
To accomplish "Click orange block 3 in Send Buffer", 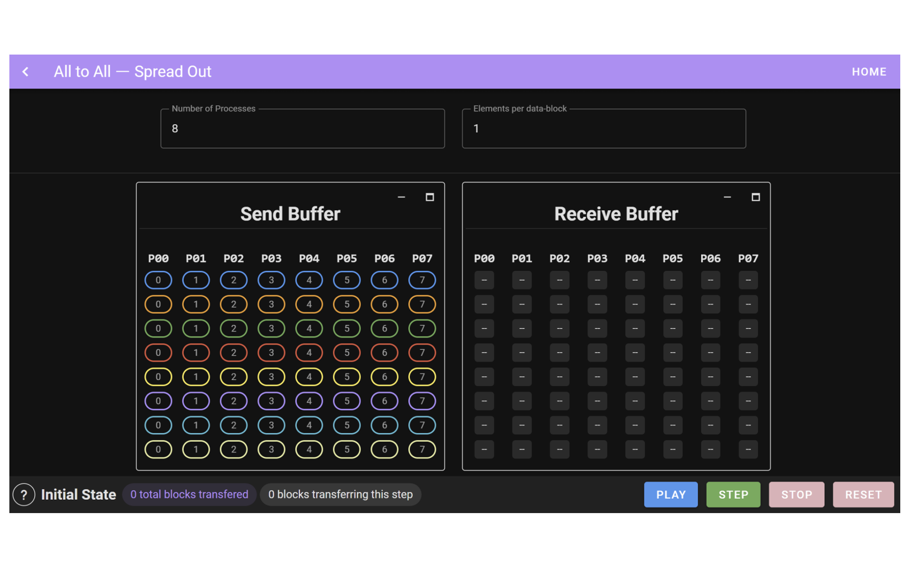I will (271, 304).
